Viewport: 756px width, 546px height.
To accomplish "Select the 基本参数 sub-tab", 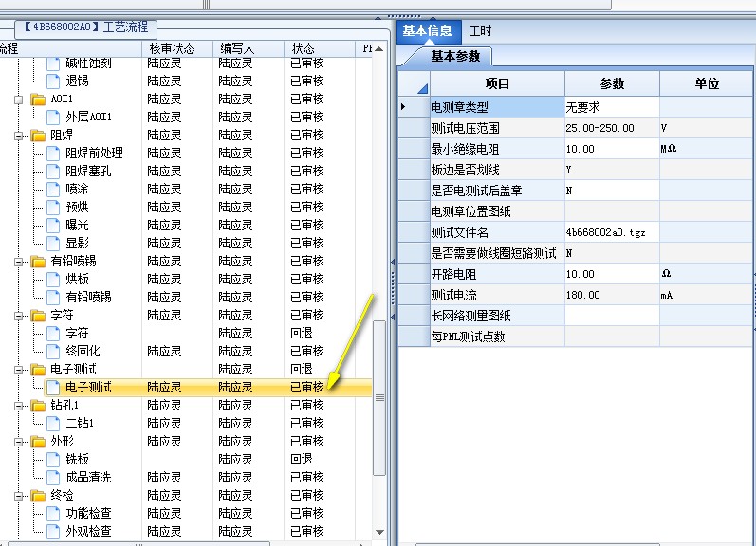I will pyautogui.click(x=455, y=56).
